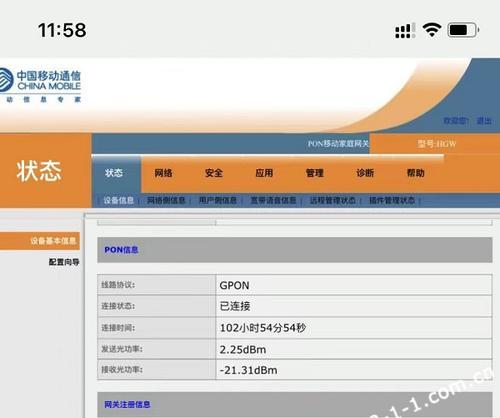Image resolution: width=500 pixels, height=418 pixels.
Task: Open the 帮助 tab
Action: click(x=416, y=173)
